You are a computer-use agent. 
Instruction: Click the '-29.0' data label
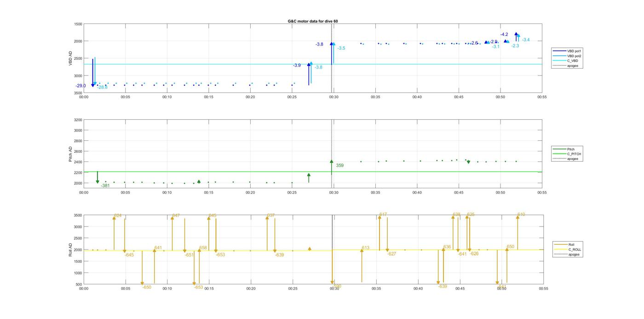[80, 86]
